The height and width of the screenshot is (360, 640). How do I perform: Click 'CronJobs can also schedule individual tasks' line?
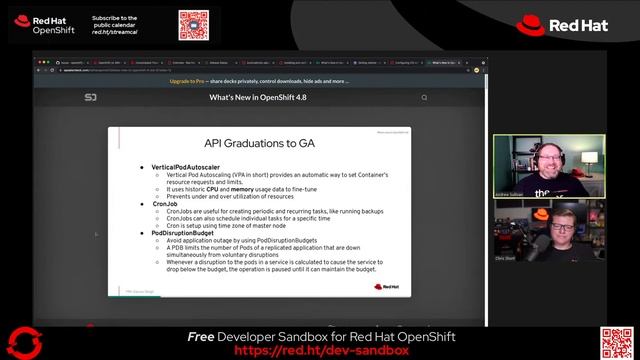pos(248,218)
